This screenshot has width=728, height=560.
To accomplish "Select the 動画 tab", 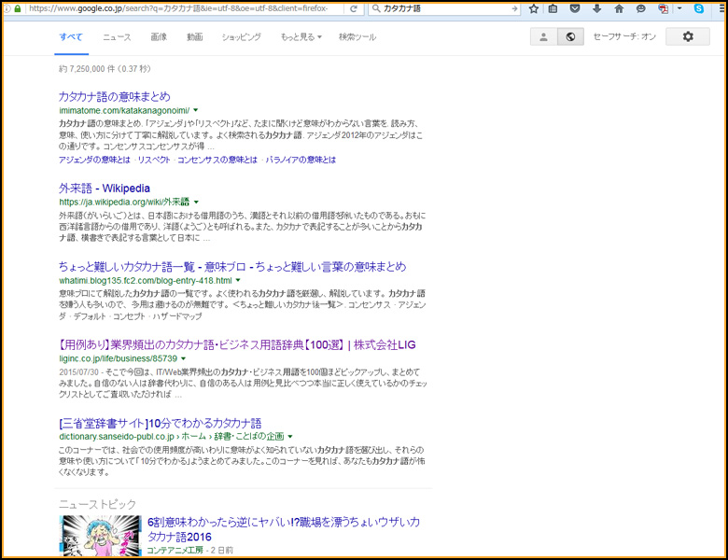I will [x=194, y=36].
